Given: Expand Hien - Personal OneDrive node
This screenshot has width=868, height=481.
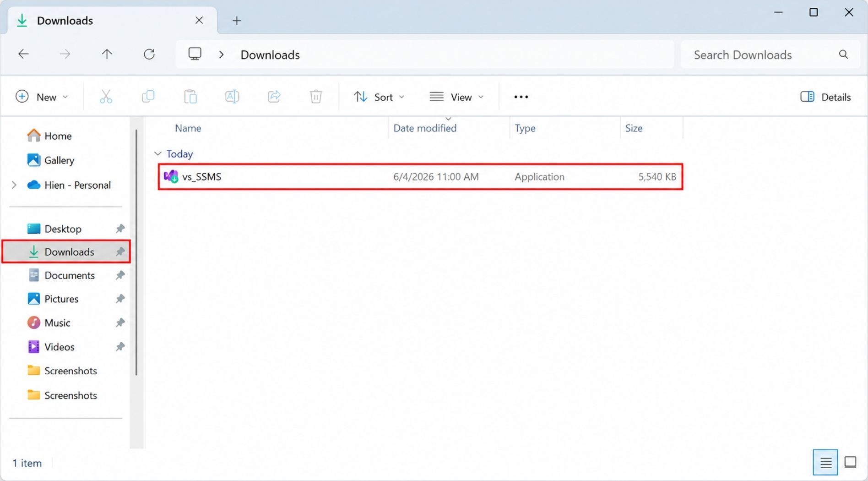Looking at the screenshot, I should 14,185.
